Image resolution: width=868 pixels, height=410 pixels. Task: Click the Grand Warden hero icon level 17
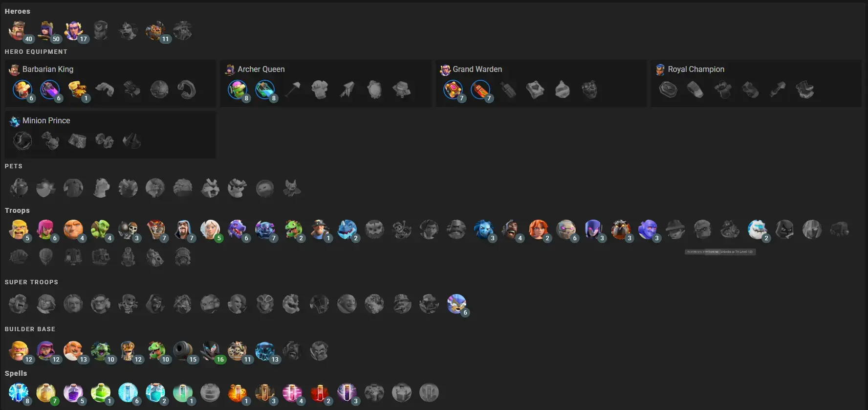pyautogui.click(x=73, y=31)
